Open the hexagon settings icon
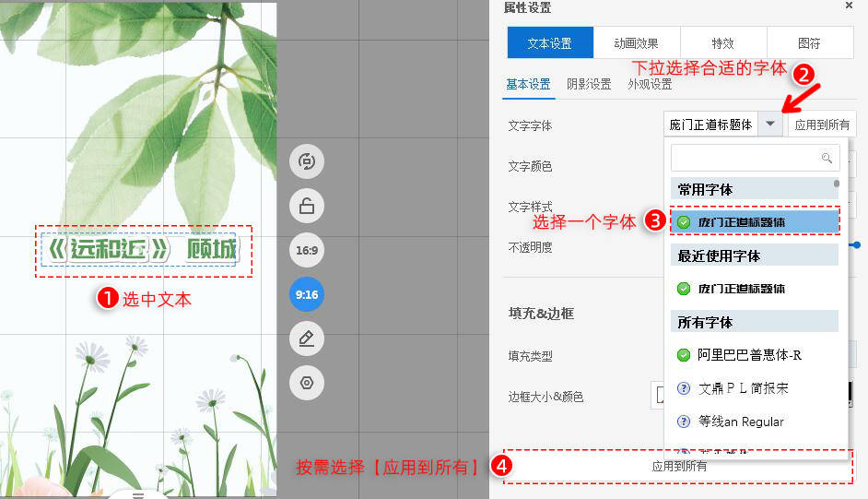The image size is (868, 499). click(x=307, y=382)
